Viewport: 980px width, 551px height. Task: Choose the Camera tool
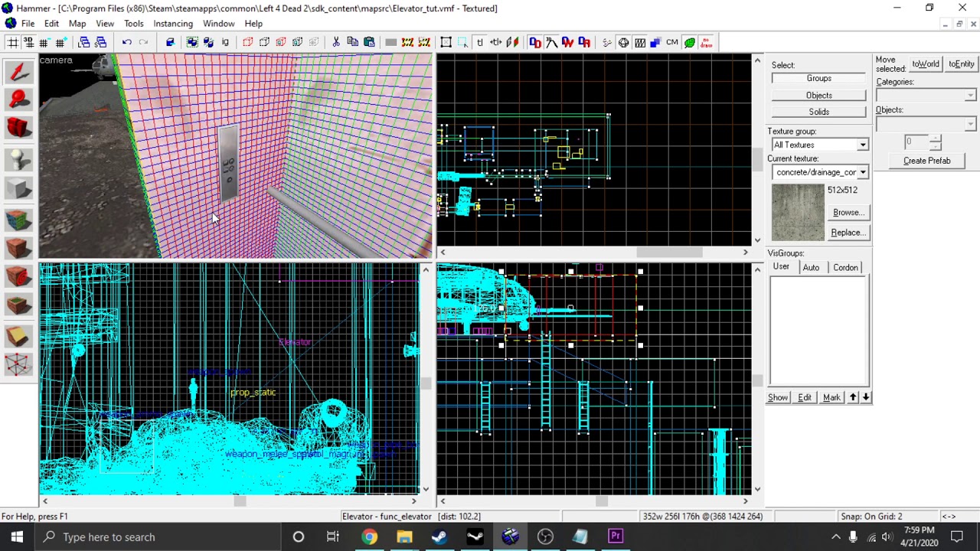coord(19,128)
